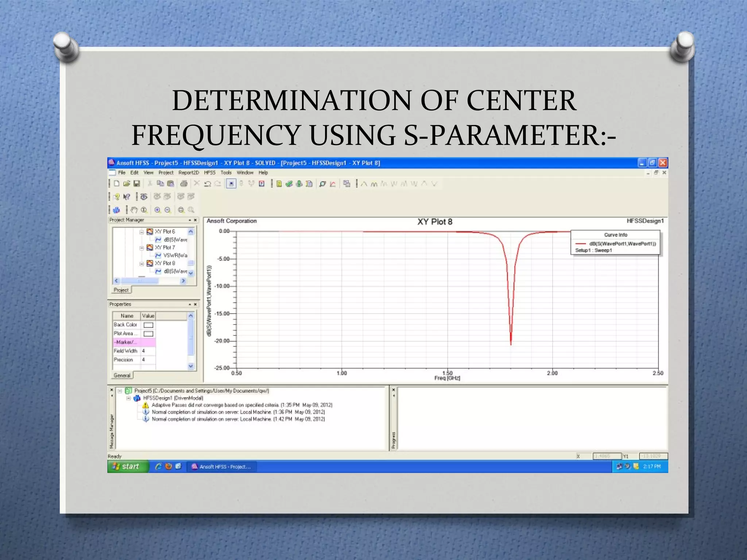
Task: Open the Help menu
Action: pyautogui.click(x=263, y=173)
